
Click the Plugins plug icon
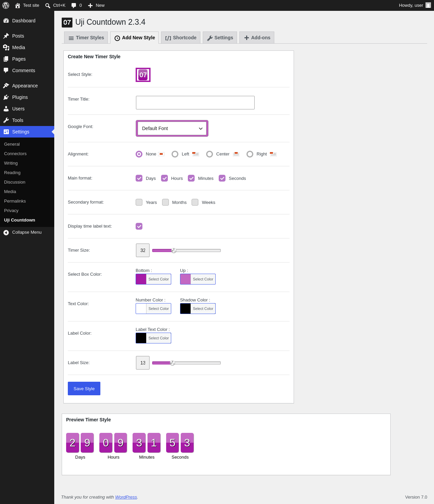(x=6, y=97)
